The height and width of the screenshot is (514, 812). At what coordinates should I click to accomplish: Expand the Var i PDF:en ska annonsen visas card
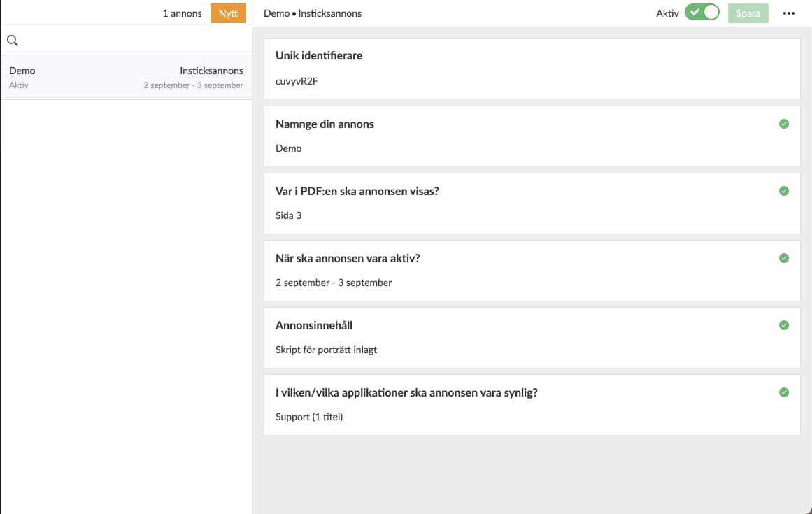(490, 203)
